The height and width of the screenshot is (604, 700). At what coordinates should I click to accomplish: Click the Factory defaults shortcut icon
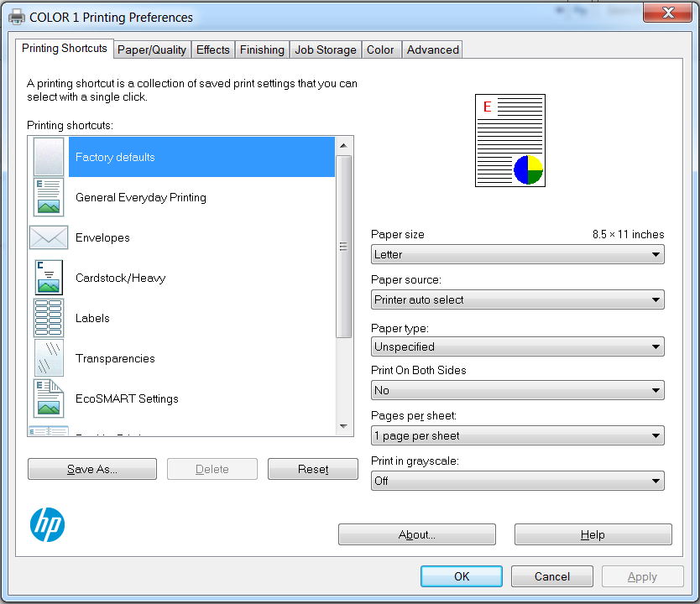click(x=49, y=157)
